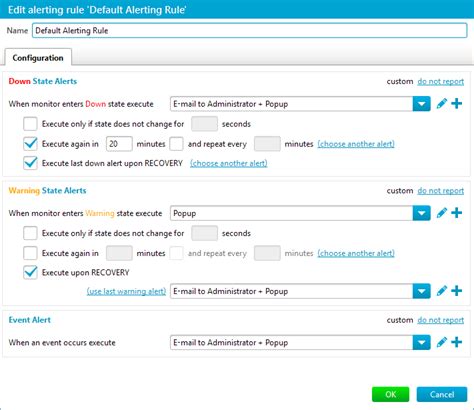Add new Down state alert with plus icon
474x410 pixels.
(457, 104)
